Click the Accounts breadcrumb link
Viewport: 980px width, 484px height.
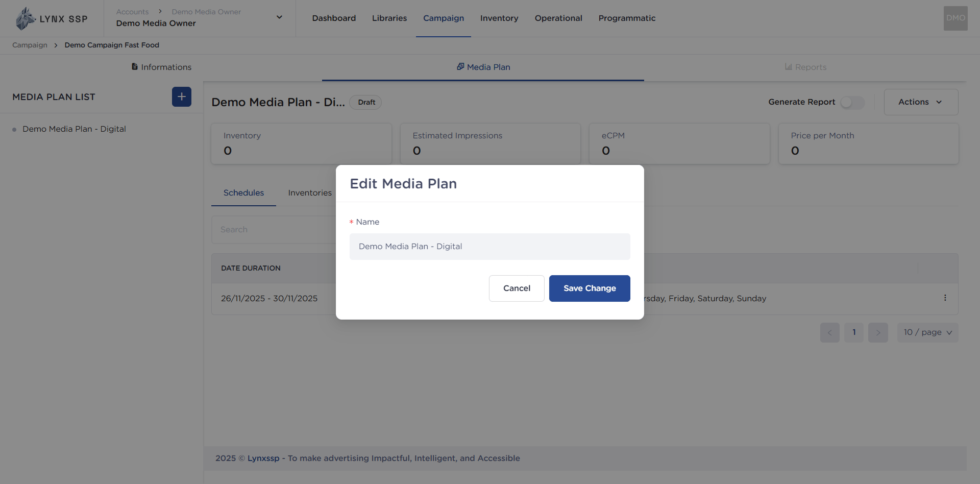tap(132, 12)
